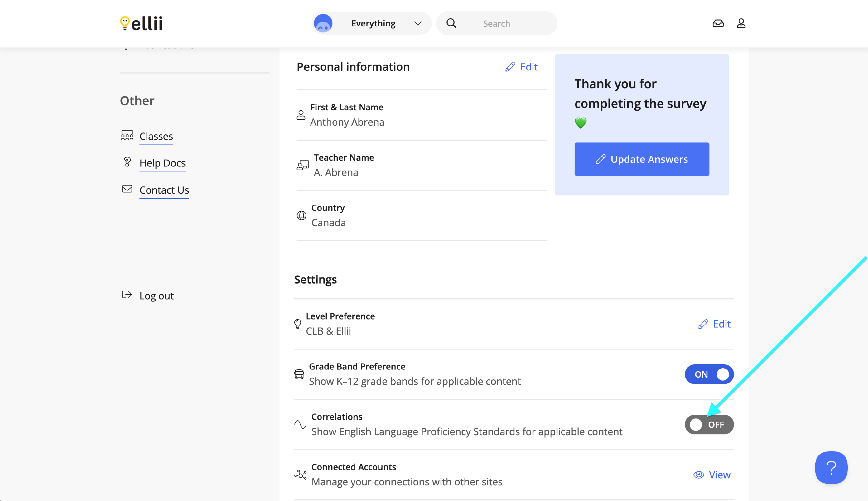Click the dropdown chevron beside Everything
This screenshot has height=501, width=868.
pyautogui.click(x=418, y=23)
